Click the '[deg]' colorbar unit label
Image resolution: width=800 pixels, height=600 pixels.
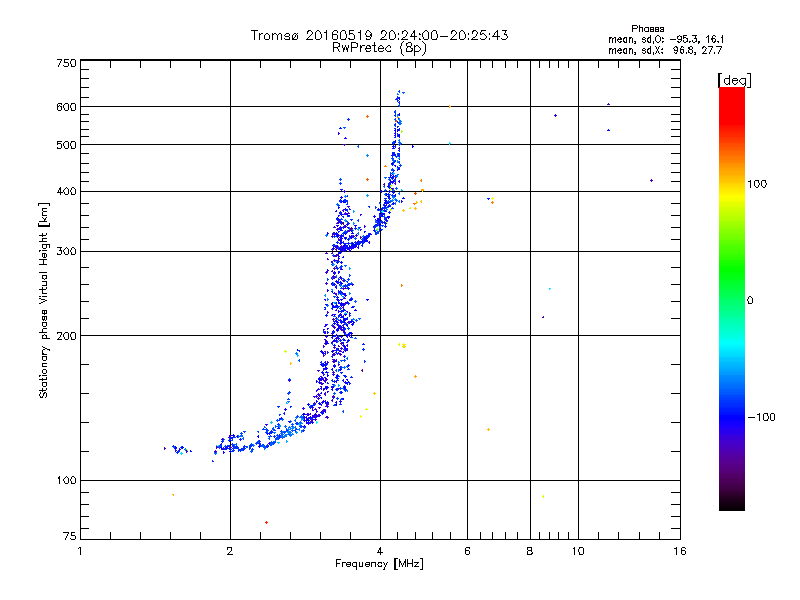[x=734, y=80]
